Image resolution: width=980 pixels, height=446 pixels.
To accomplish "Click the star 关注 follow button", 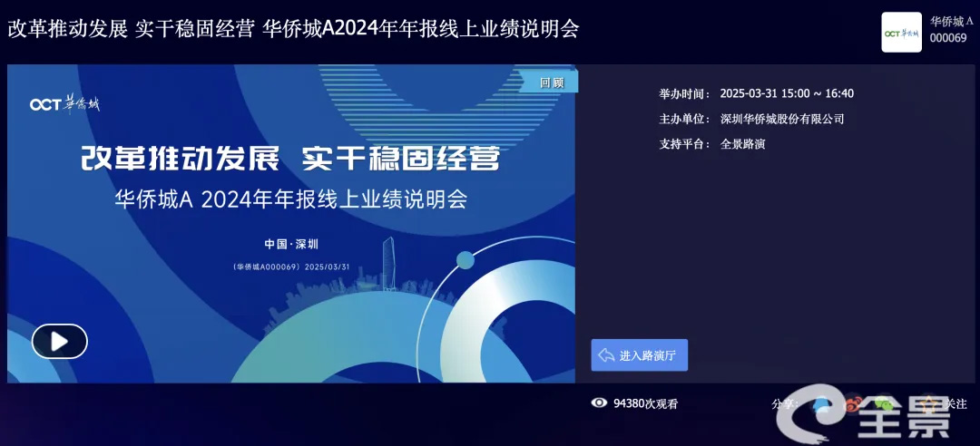I will (x=944, y=404).
